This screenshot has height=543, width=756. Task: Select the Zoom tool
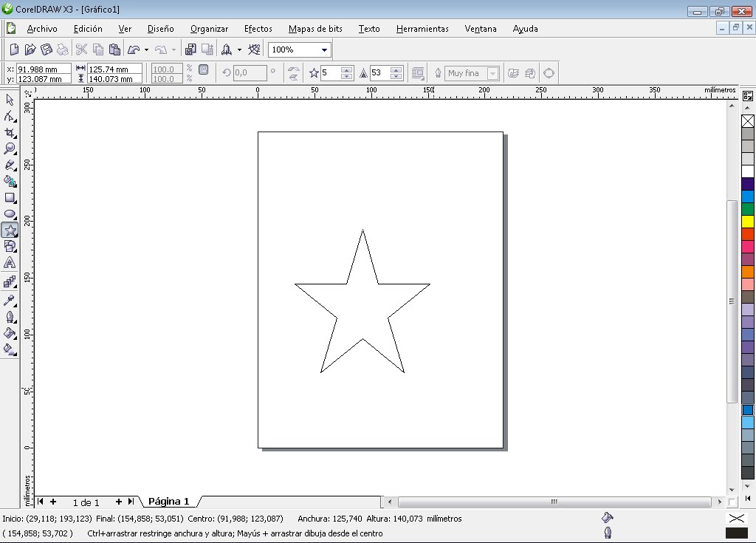pyautogui.click(x=10, y=148)
